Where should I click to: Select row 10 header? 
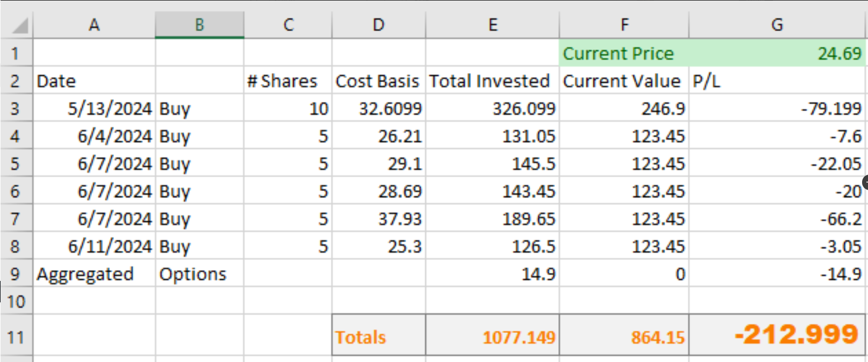click(16, 301)
